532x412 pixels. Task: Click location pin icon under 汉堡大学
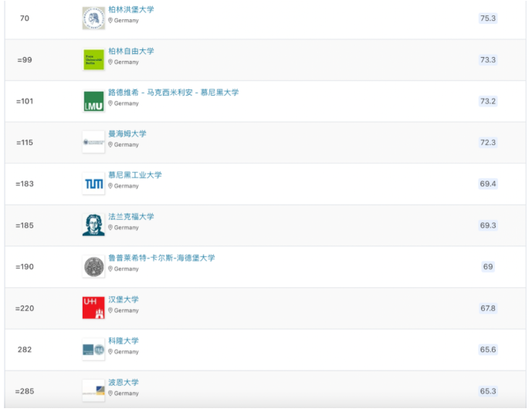pos(110,311)
